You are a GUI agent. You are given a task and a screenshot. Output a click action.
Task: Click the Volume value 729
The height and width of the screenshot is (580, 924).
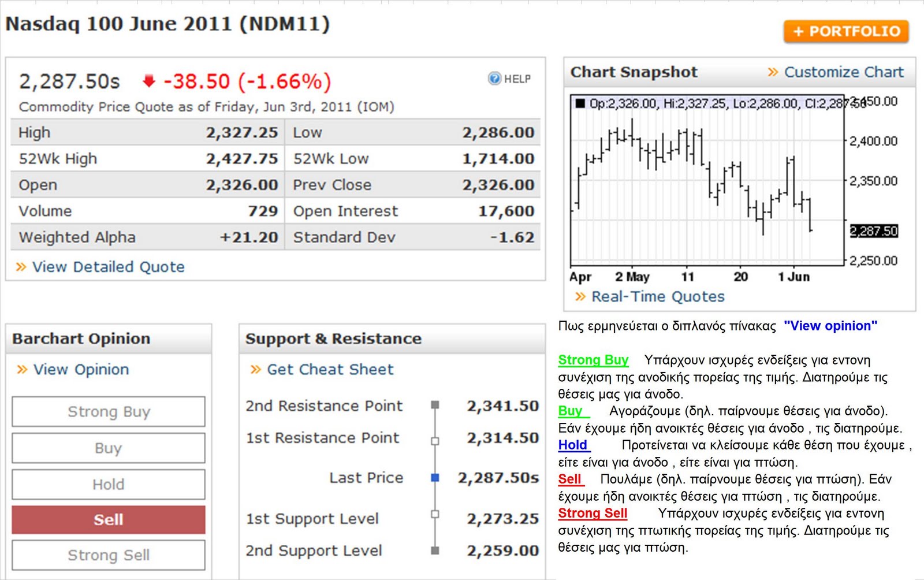[x=263, y=211]
